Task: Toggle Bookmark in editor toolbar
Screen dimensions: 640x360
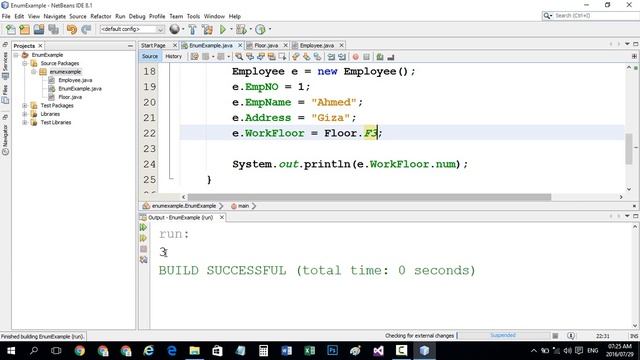Action: click(317, 57)
